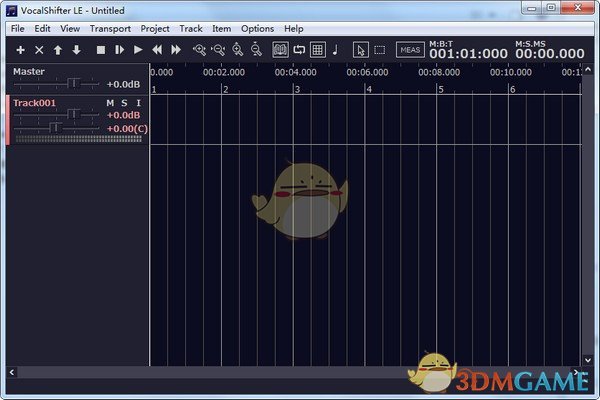Click Track001 volume slider handle
The height and width of the screenshot is (400, 600).
coord(73,114)
